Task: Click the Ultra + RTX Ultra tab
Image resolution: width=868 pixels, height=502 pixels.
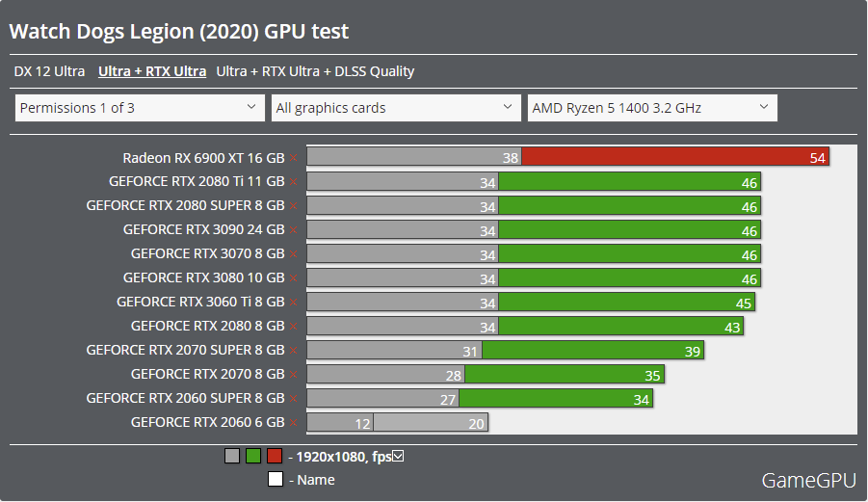Action: 152,71
